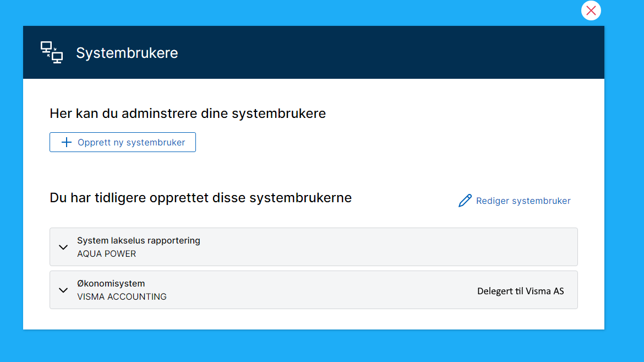Open Rediger systembruker
Viewport: 644px width, 362px height.
(523, 201)
